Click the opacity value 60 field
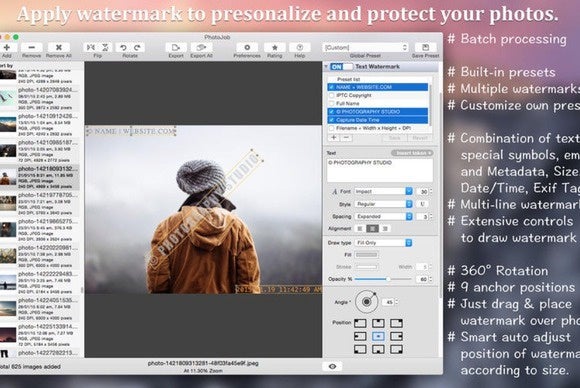 pos(423,279)
